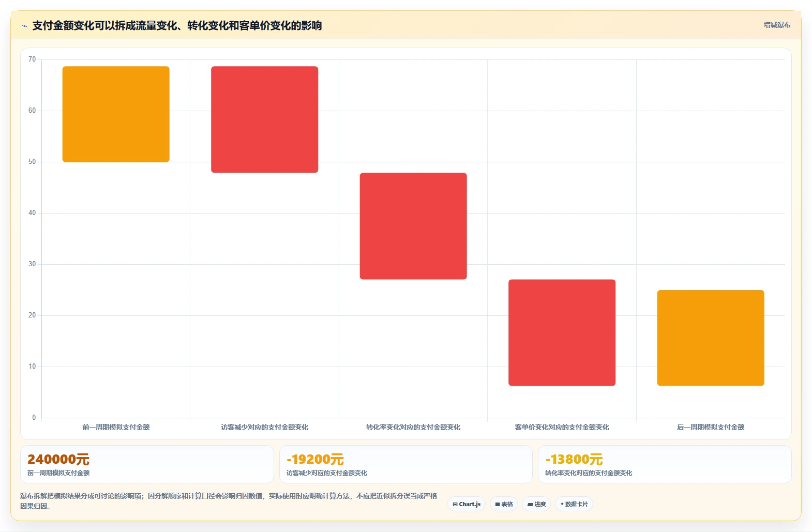Click the 增减瀑布 tag in the header
This screenshot has width=812, height=532.
777,25
